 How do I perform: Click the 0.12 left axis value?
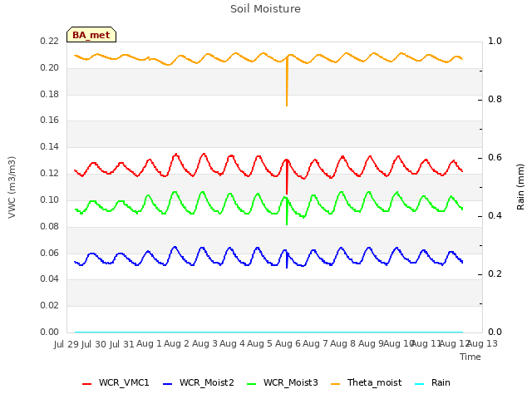[50, 174]
